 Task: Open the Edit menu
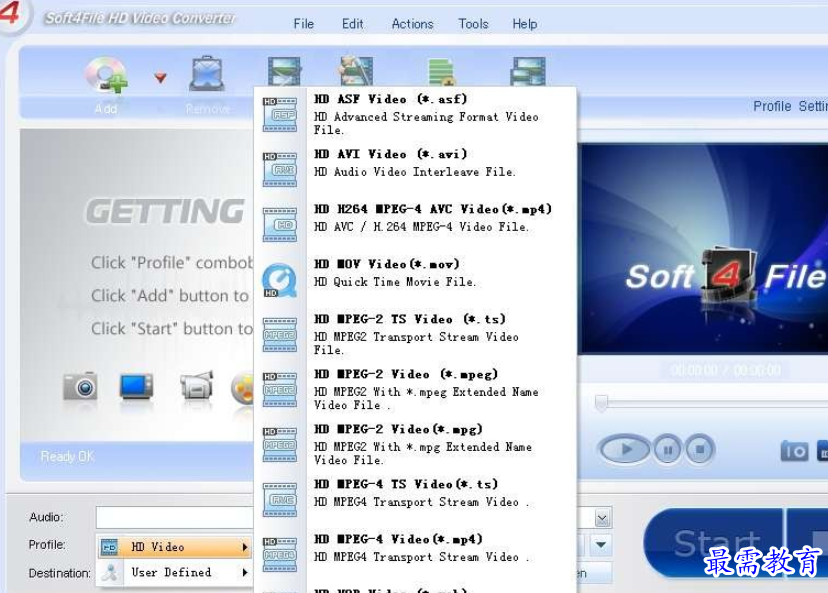[x=352, y=24]
